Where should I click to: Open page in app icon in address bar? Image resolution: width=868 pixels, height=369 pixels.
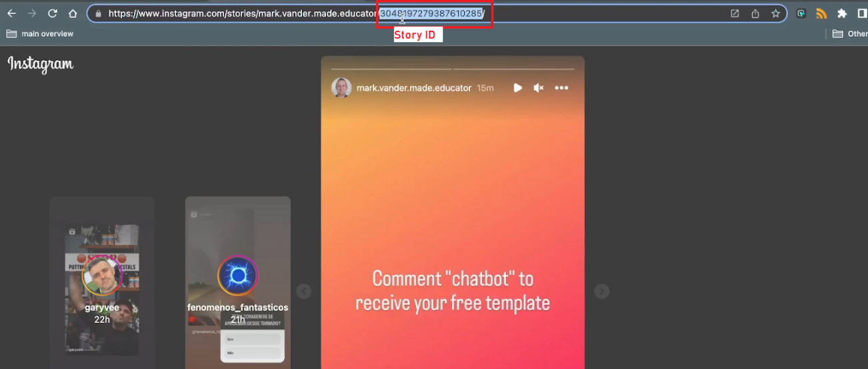(x=735, y=13)
